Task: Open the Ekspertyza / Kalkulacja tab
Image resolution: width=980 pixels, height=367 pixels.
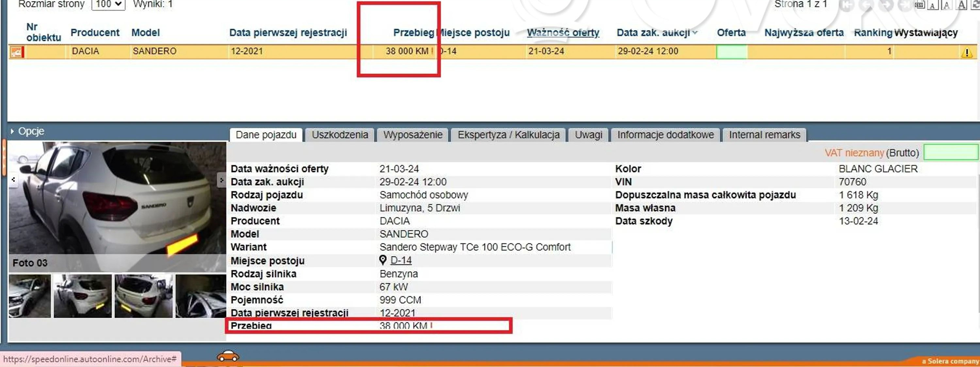Action: (x=508, y=135)
